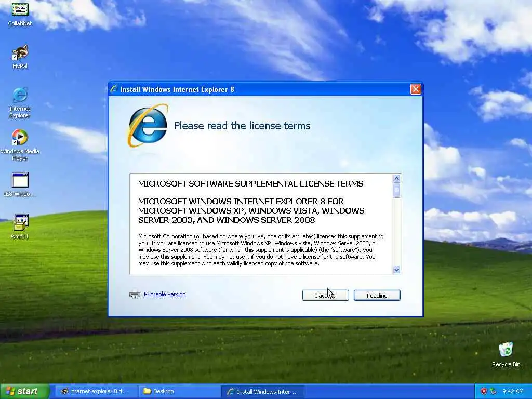The height and width of the screenshot is (399, 532).
Task: Click the I decline button
Action: (x=377, y=296)
